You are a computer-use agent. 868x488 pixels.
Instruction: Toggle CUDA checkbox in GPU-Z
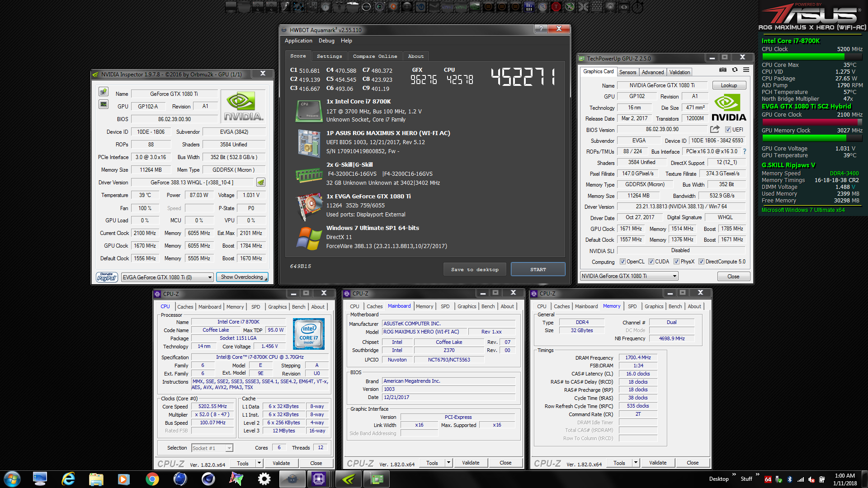coord(651,262)
